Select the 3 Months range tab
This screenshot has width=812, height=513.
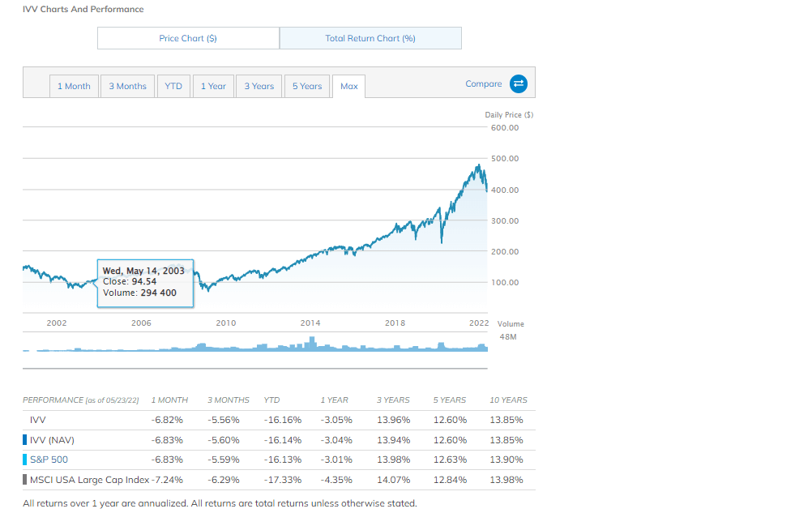pos(127,87)
